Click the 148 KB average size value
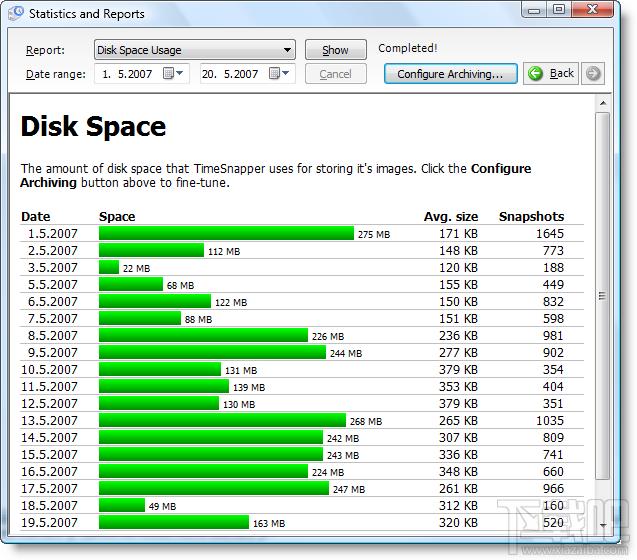 458,251
